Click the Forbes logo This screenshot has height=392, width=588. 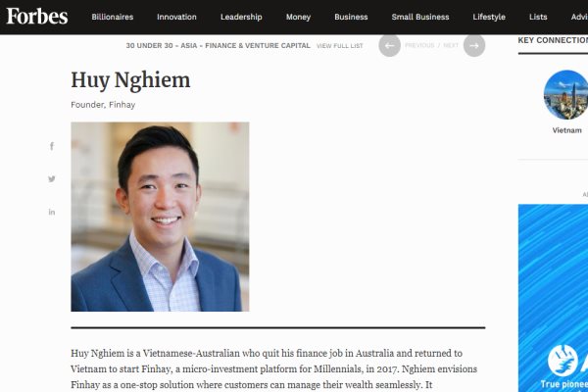point(37,17)
